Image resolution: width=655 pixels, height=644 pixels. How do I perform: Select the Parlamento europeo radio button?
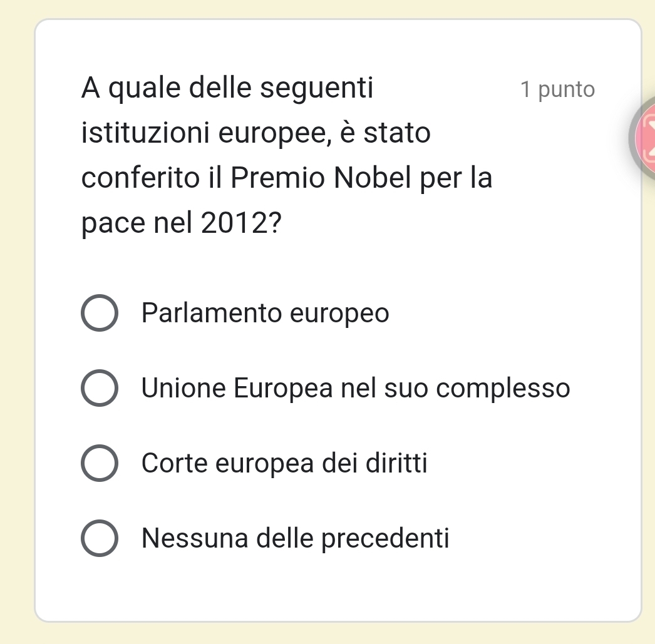coord(99,313)
